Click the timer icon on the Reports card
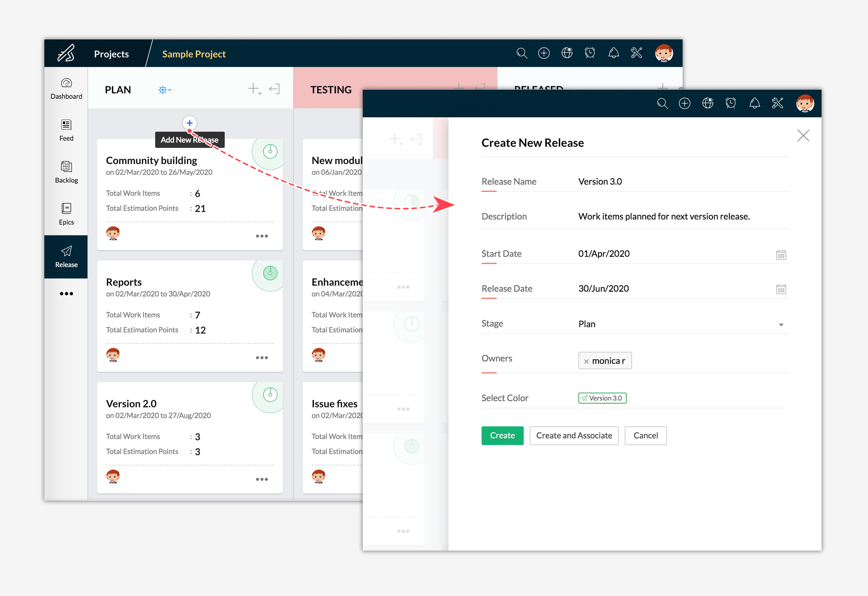The image size is (868, 596). tap(270, 273)
